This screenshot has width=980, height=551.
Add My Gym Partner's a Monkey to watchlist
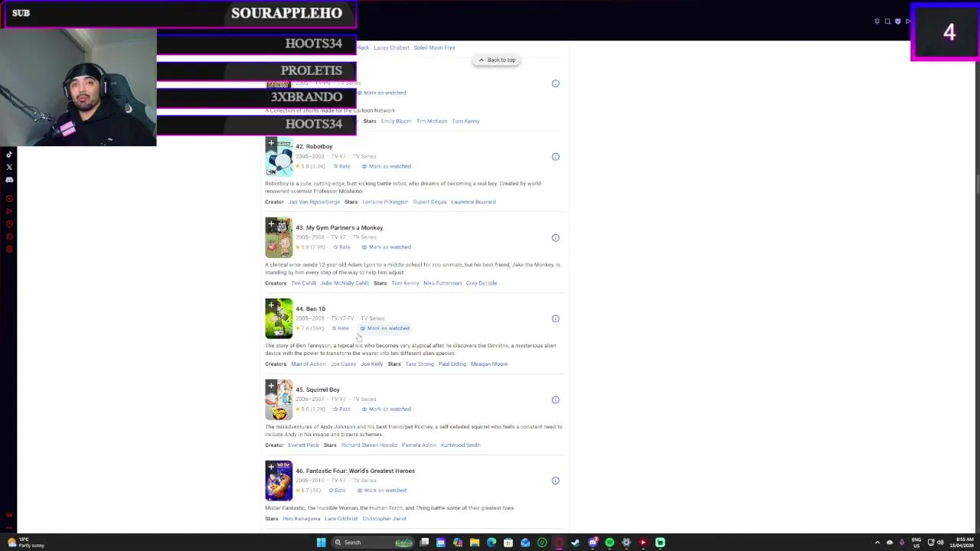coord(271,224)
